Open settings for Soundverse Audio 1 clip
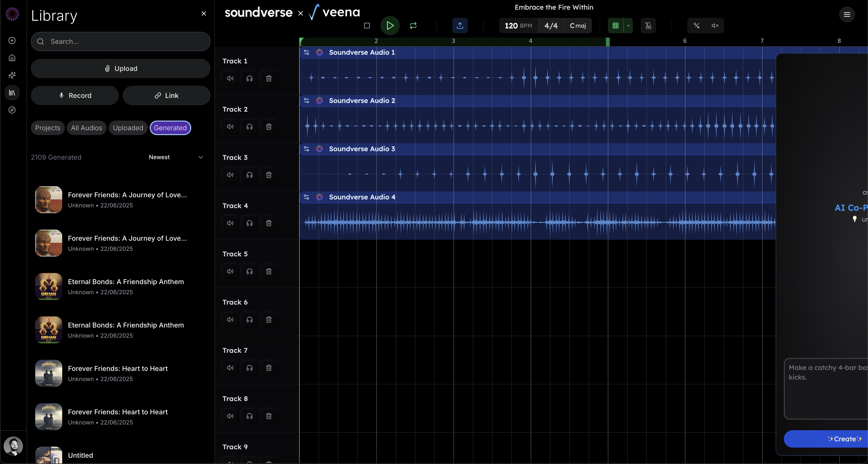 pos(307,52)
